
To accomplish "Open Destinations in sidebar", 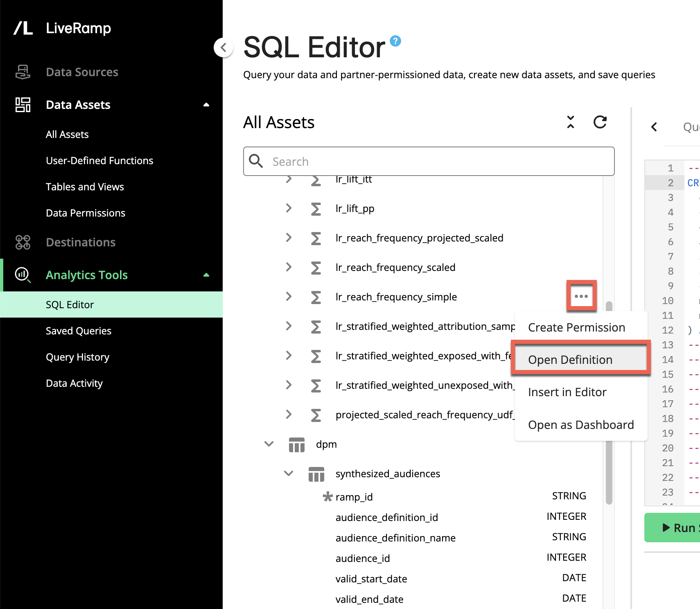I will [x=81, y=242].
